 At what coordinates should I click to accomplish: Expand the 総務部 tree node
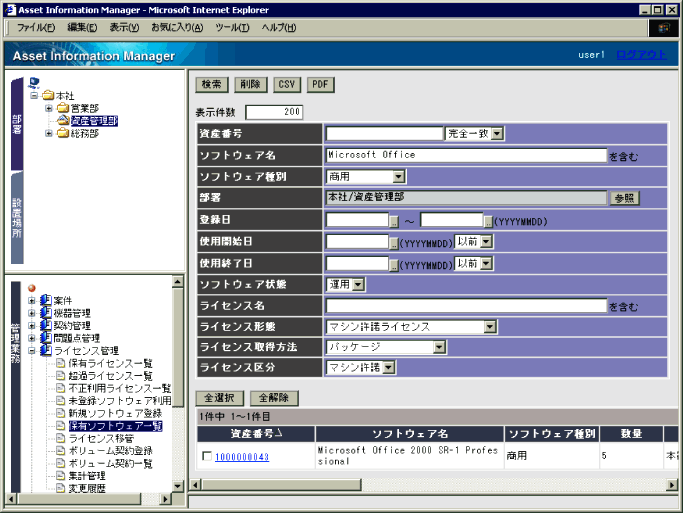49,133
